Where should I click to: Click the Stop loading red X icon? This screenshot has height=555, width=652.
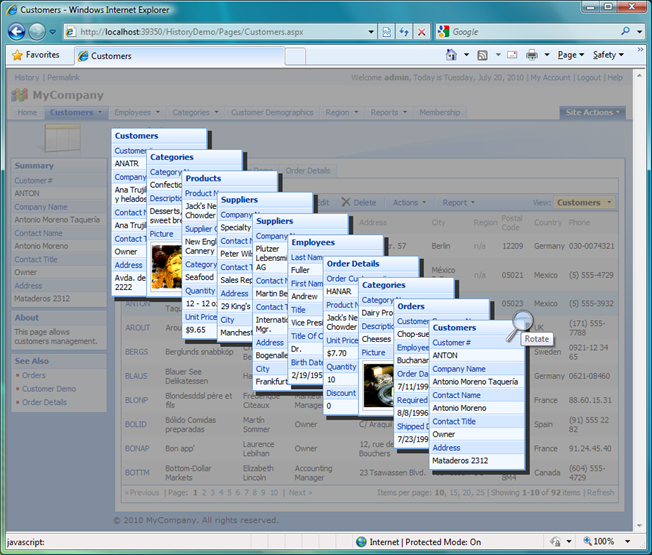[421, 32]
